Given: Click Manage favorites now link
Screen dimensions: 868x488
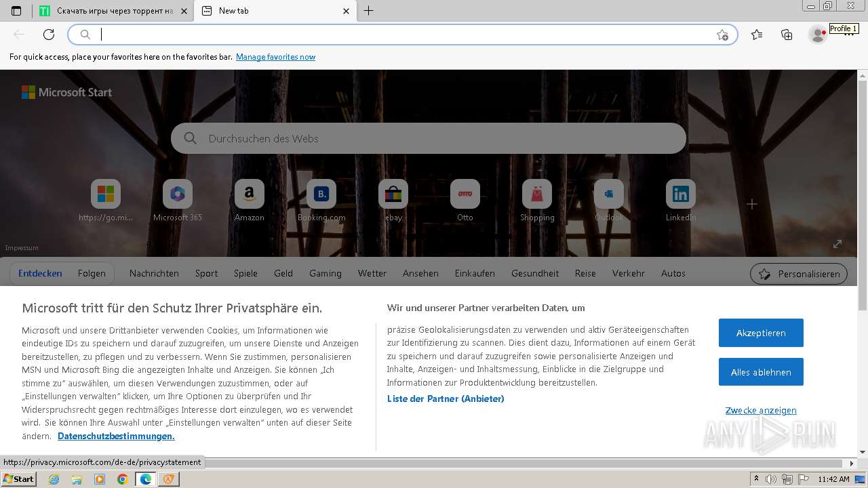Looking at the screenshot, I should (275, 57).
